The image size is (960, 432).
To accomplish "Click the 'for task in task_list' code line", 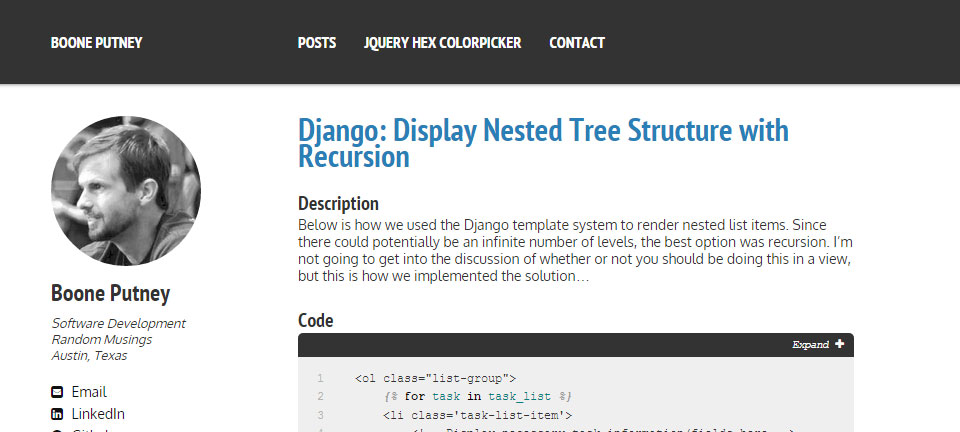I will point(478,397).
